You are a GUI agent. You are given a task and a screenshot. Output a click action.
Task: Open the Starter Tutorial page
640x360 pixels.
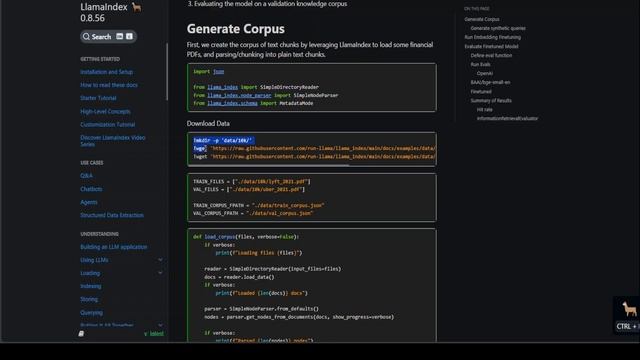pos(98,98)
